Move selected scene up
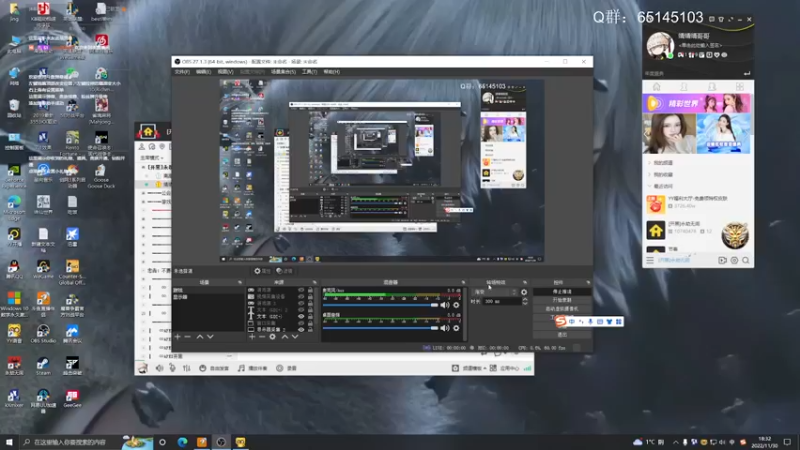 [199, 337]
